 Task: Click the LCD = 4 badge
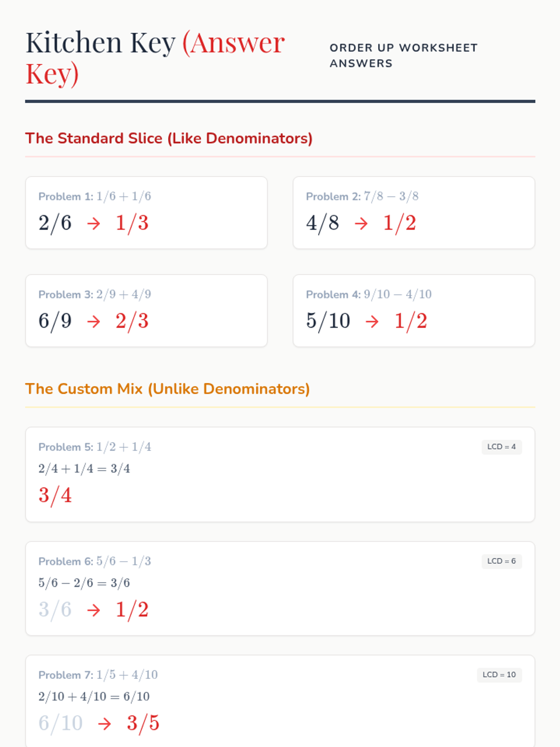point(501,447)
